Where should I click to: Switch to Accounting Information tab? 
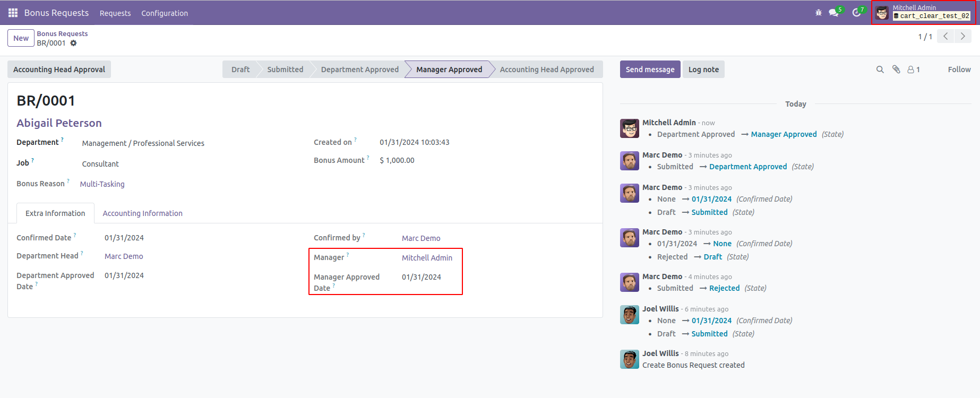142,213
